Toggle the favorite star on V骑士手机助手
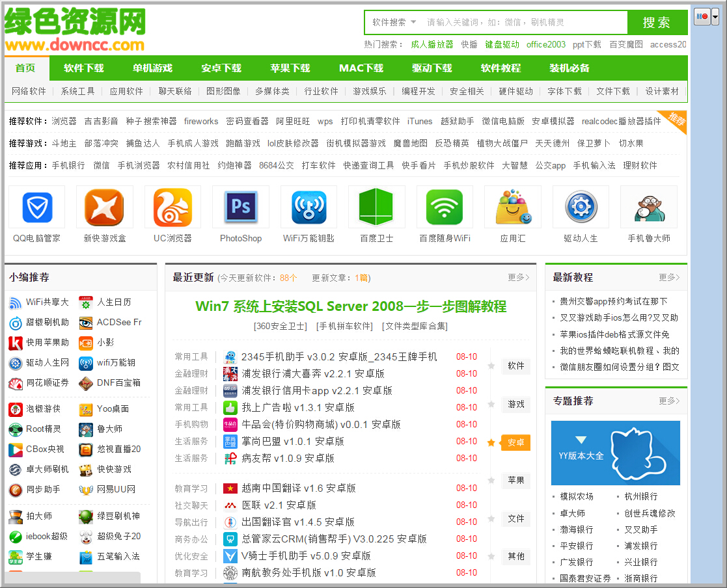 click(x=492, y=555)
